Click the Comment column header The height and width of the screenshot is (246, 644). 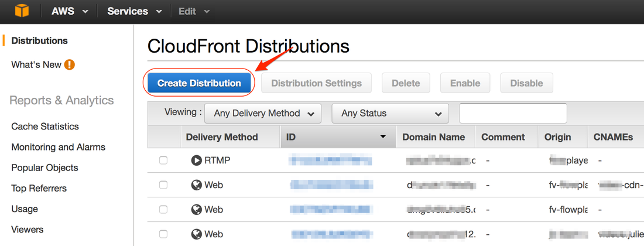(x=507, y=136)
